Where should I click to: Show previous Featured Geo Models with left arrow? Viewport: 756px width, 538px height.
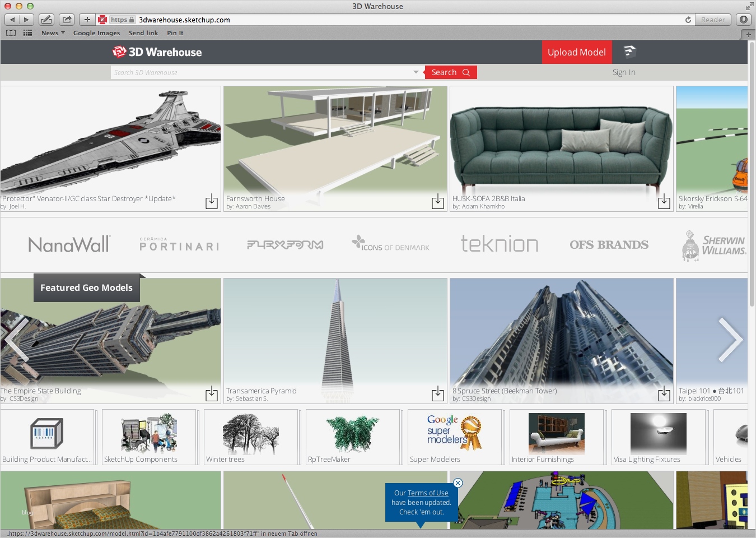coord(16,340)
